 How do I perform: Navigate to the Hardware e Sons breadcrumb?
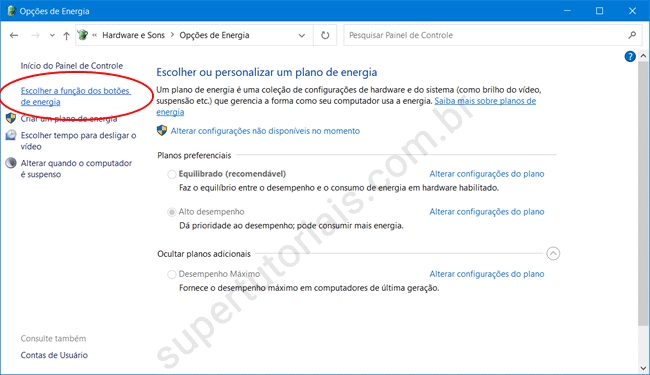[133, 35]
